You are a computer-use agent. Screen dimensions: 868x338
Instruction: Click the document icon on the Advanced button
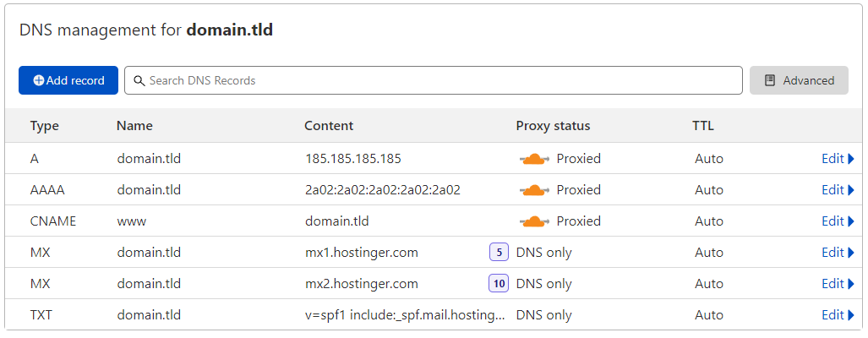(x=769, y=80)
